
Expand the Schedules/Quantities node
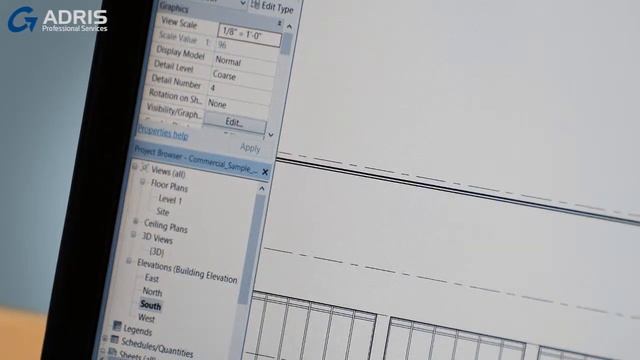(x=105, y=338)
